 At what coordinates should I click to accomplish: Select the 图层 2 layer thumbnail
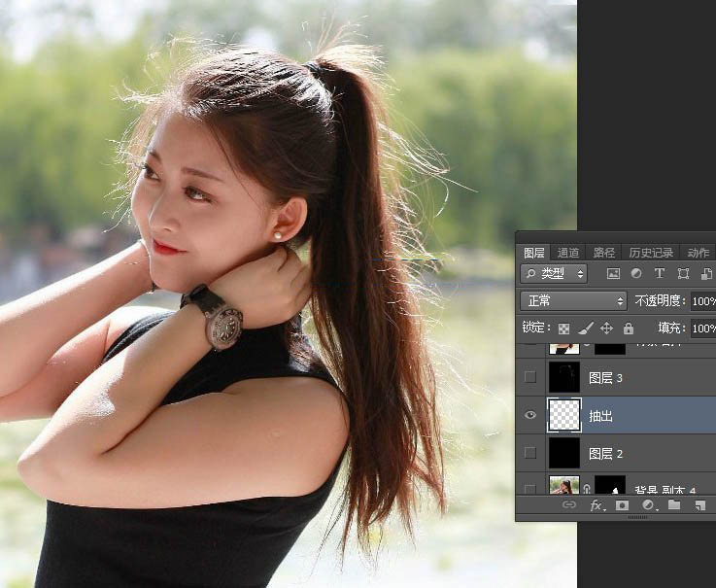click(x=564, y=453)
